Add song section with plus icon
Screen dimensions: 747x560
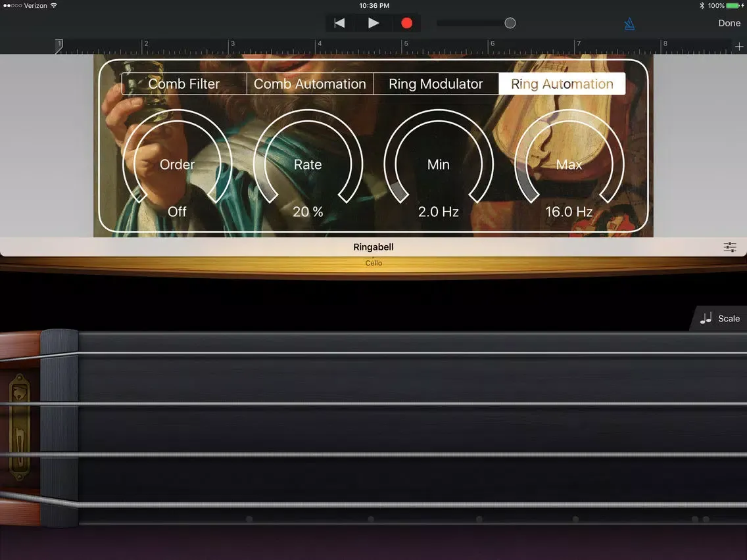click(x=739, y=46)
